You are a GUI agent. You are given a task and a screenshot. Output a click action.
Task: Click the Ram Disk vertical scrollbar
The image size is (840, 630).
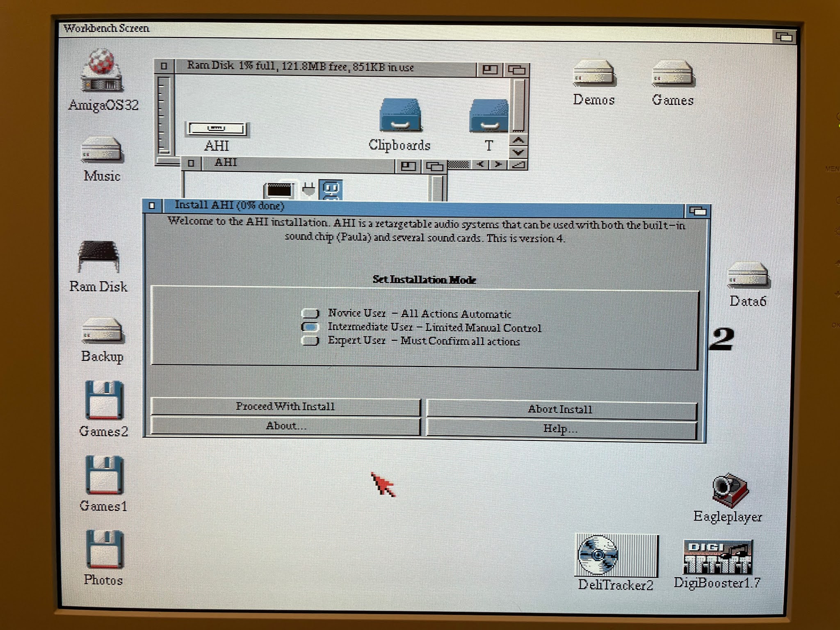pos(519,105)
